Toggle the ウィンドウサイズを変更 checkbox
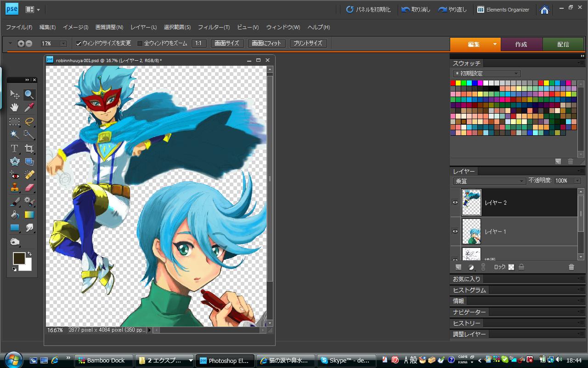The image size is (588, 368). 79,43
